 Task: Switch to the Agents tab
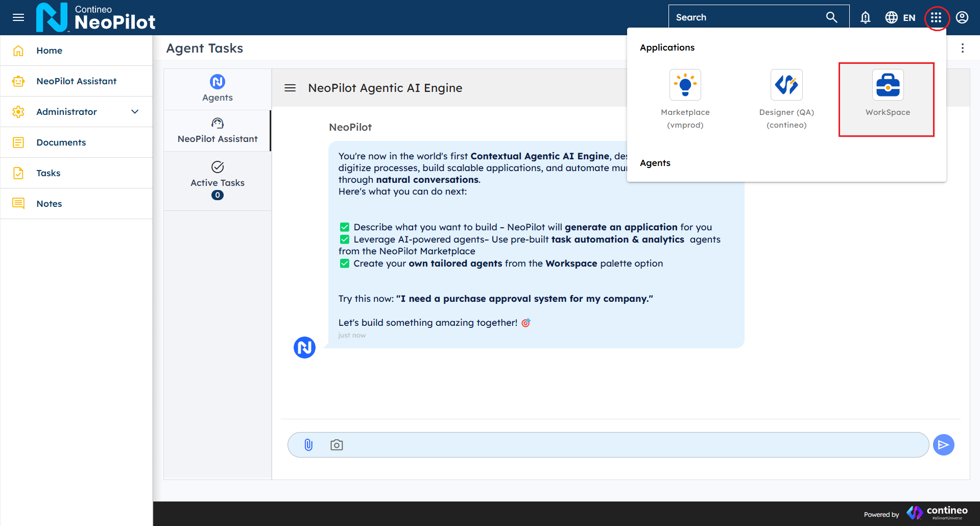click(218, 89)
